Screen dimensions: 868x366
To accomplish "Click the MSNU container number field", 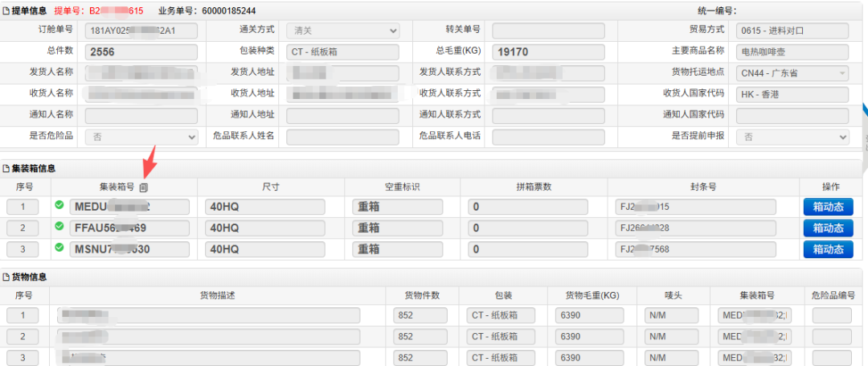I will pos(129,249).
